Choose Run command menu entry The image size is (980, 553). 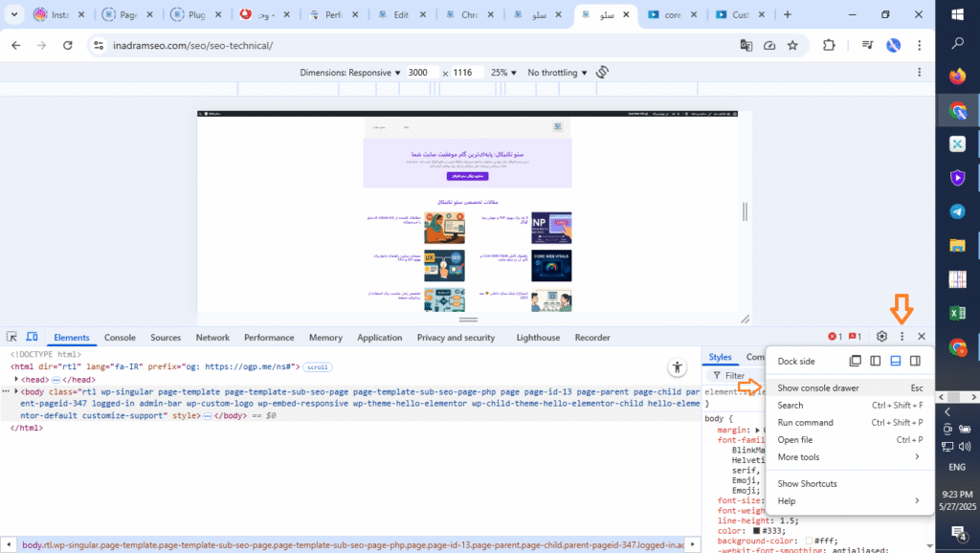pyautogui.click(x=849, y=423)
